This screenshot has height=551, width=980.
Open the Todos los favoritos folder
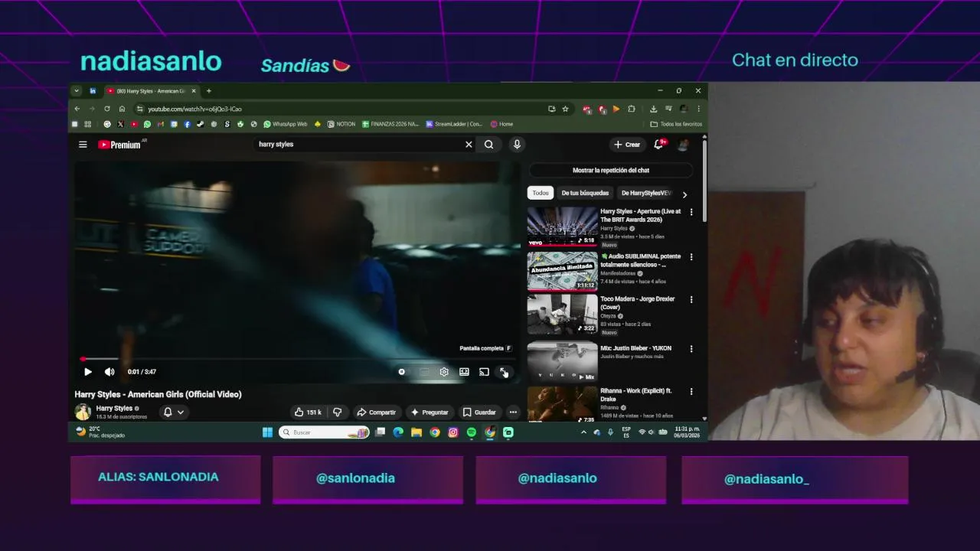coord(676,124)
